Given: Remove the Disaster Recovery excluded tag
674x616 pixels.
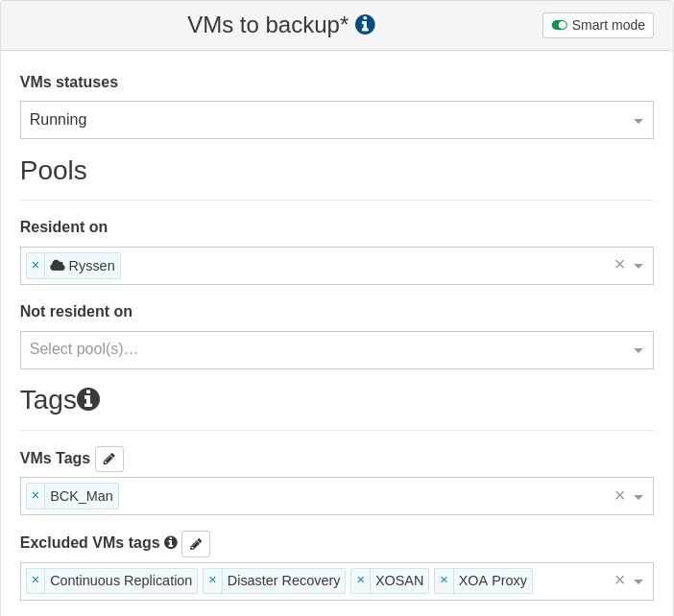Looking at the screenshot, I should pos(212,580).
